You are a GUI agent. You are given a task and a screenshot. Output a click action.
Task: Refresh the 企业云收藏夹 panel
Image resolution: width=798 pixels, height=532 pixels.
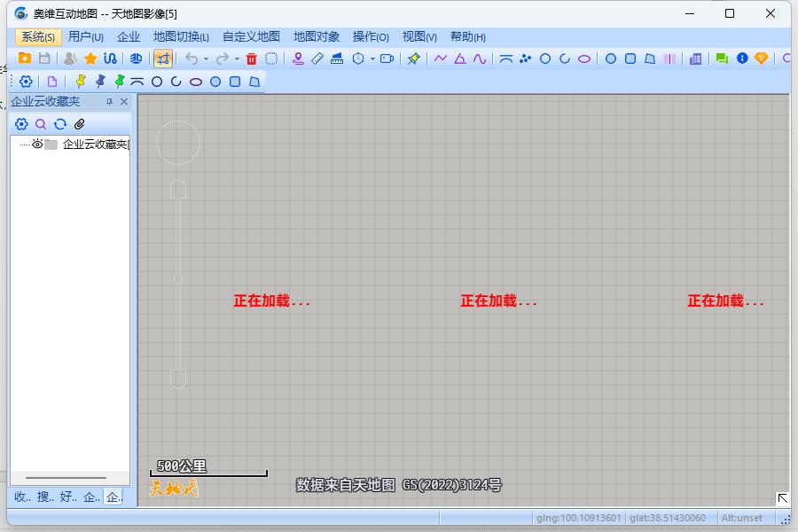coord(60,124)
